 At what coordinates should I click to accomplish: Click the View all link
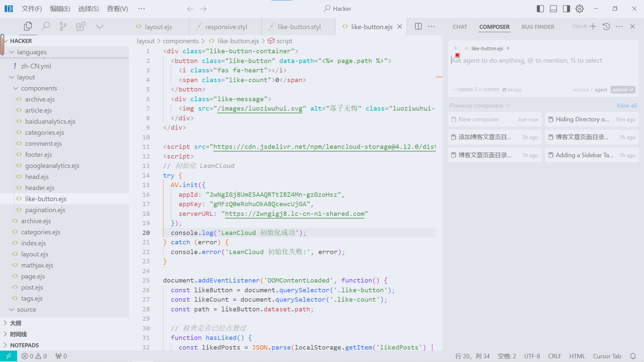click(x=626, y=106)
